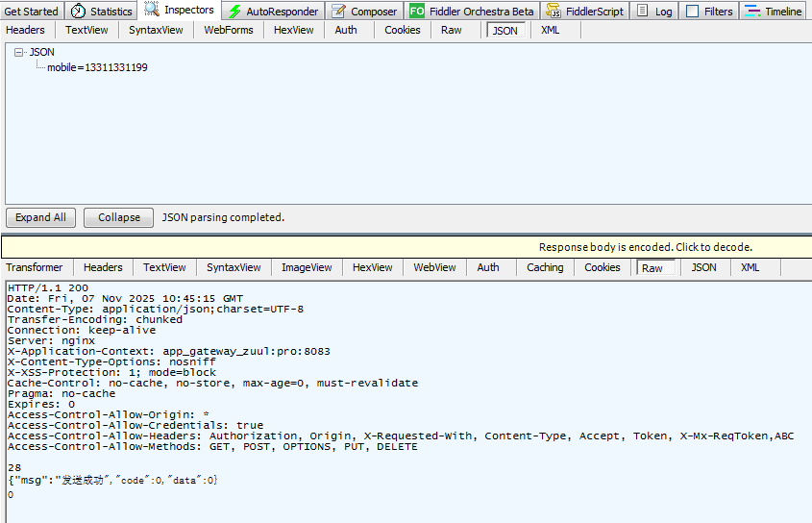
Task: Click the Cache-Control header line
Action: [212, 383]
